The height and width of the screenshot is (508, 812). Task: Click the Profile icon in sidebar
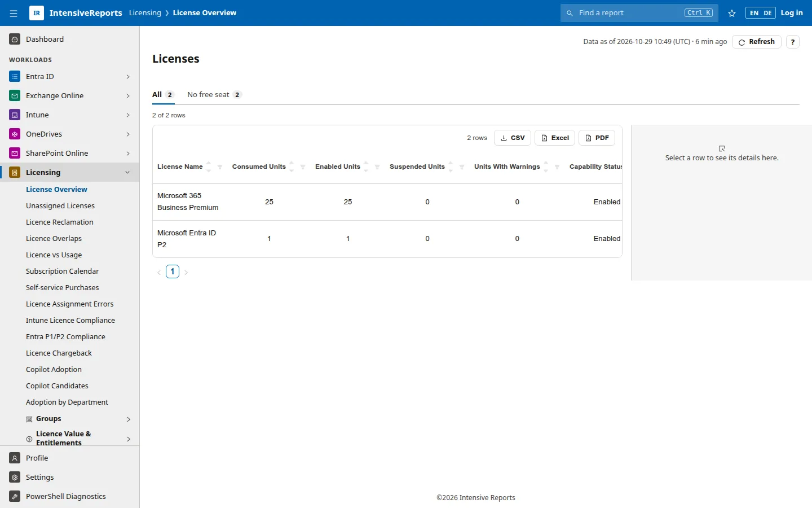pyautogui.click(x=15, y=458)
